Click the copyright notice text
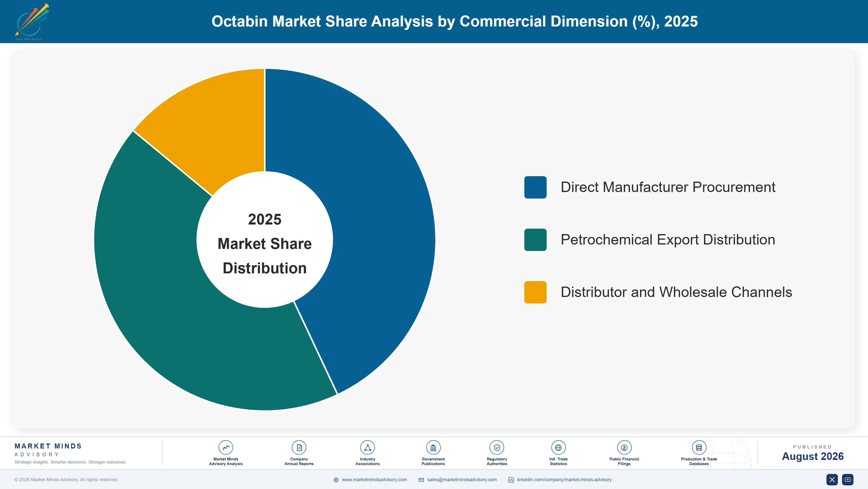This screenshot has height=489, width=868. pos(66,480)
